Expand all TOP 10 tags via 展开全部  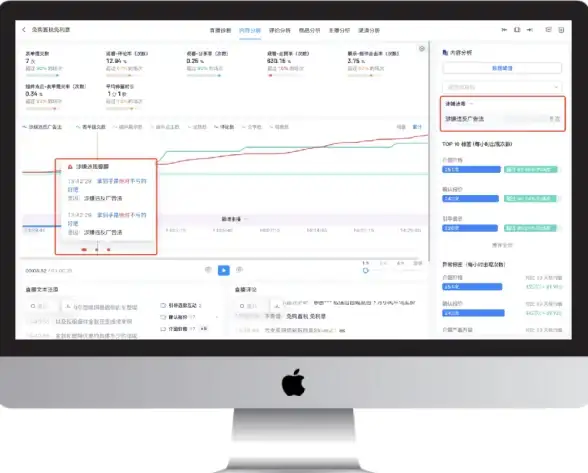tap(502, 245)
